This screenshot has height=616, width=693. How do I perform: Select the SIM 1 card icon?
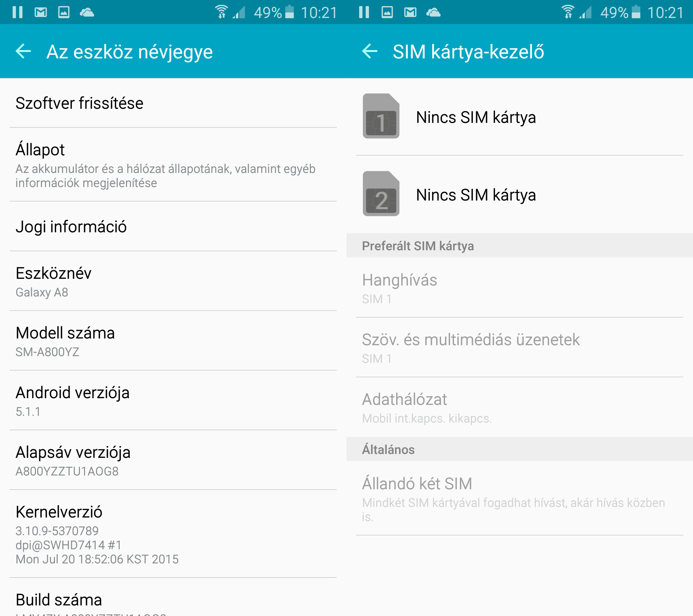pos(381,116)
